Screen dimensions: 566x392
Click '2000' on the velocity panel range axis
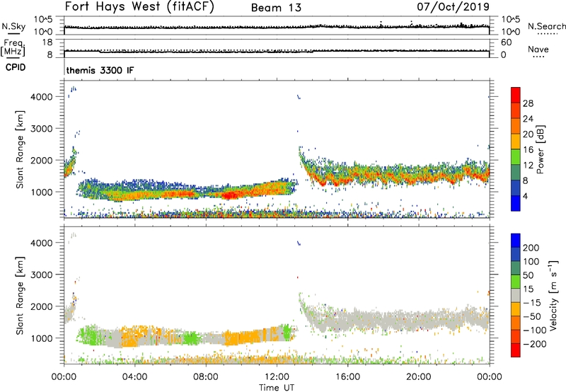42,306
